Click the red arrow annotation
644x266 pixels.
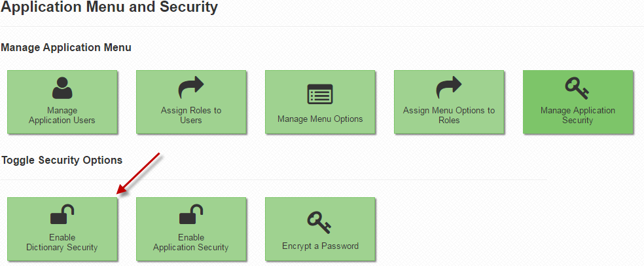pos(138,173)
